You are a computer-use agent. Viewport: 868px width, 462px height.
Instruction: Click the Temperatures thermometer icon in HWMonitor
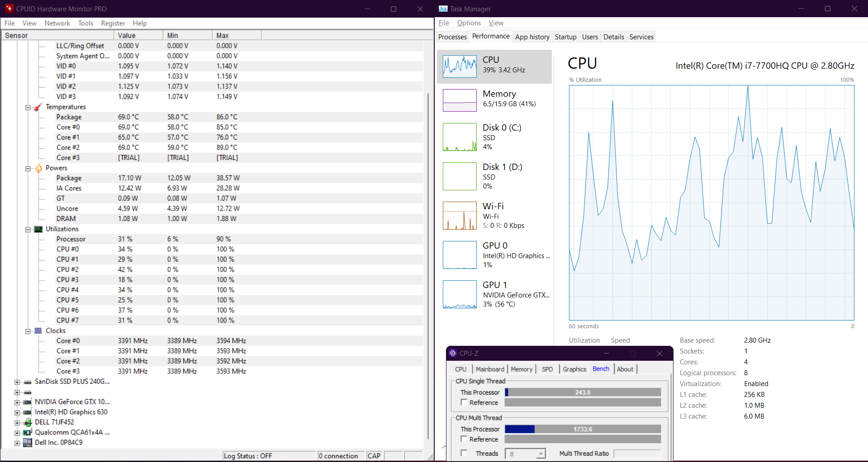pos(38,107)
